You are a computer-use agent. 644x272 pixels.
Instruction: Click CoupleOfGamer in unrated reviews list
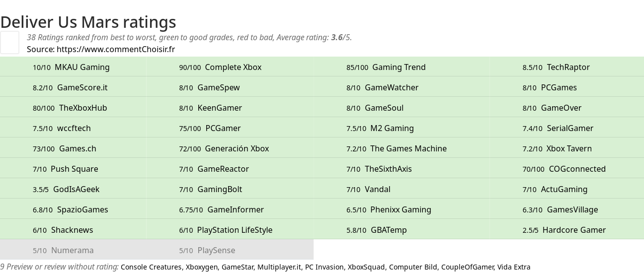point(467,267)
